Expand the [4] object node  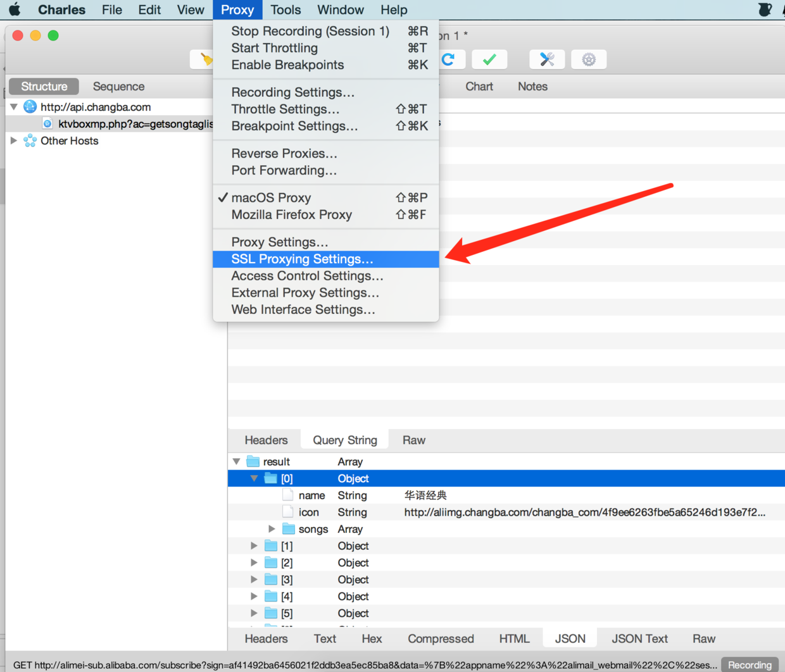pyautogui.click(x=254, y=596)
